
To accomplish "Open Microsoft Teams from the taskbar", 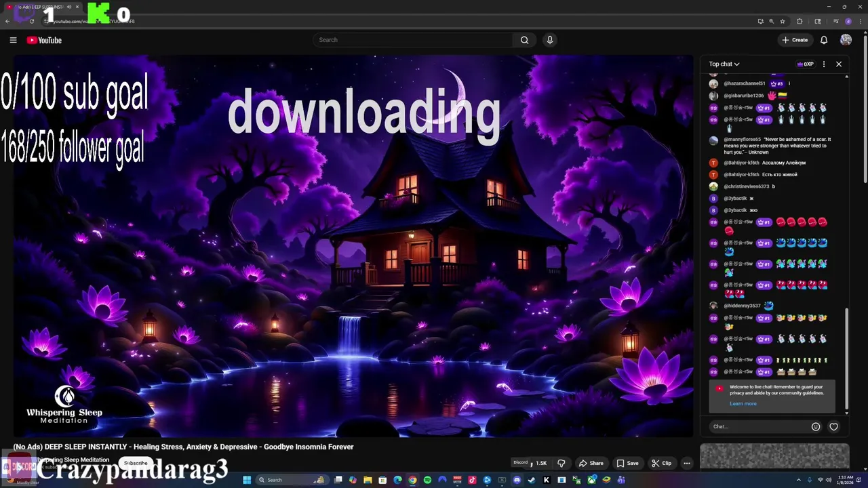I will click(621, 480).
